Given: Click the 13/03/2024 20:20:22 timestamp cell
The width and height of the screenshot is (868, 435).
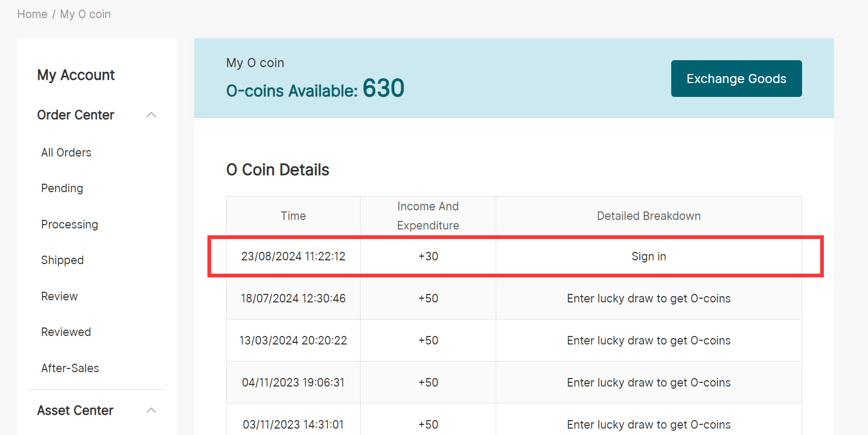Looking at the screenshot, I should pyautogui.click(x=293, y=341).
